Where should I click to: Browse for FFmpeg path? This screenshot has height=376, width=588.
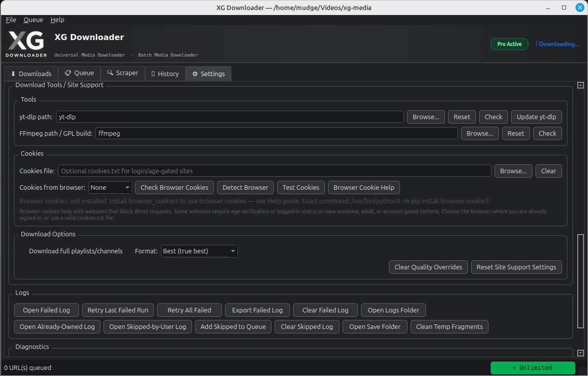click(x=479, y=133)
